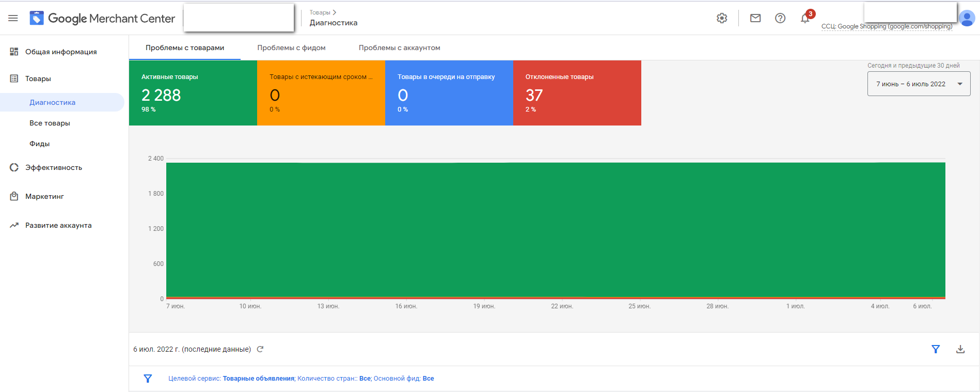Click the Целевой сервис: Товарные объявления filter

pyautogui.click(x=231, y=379)
